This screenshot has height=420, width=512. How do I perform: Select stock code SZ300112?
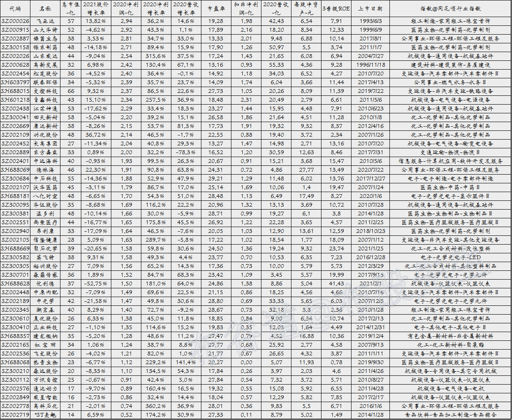15,380
